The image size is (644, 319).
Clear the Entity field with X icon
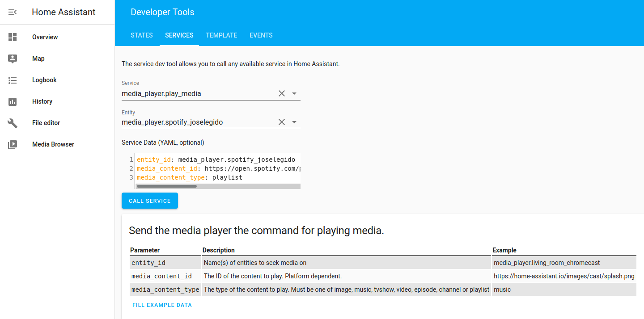pos(282,122)
